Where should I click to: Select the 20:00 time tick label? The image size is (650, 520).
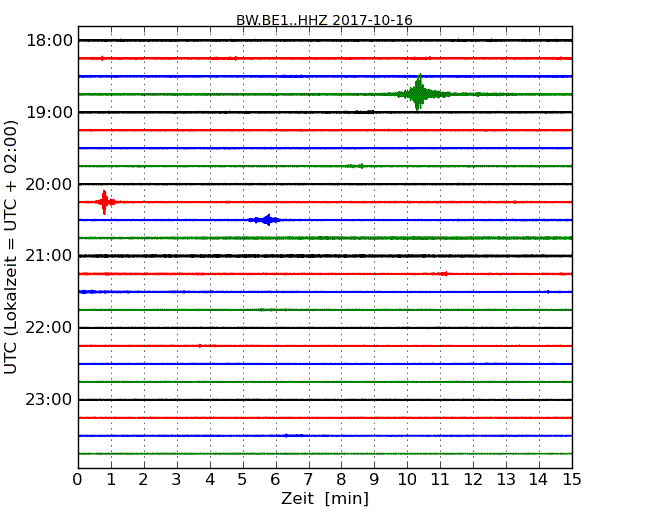[49, 184]
